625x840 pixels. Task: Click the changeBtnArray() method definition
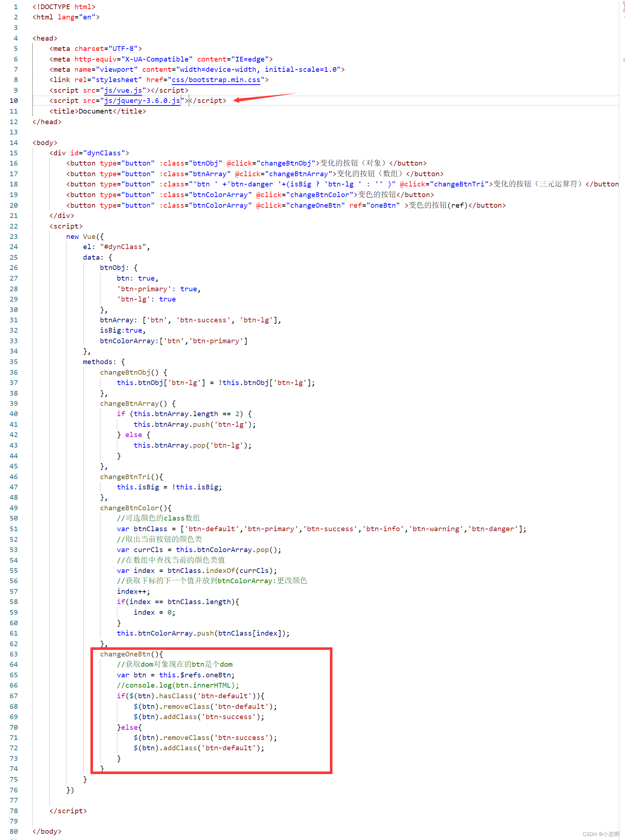[138, 404]
